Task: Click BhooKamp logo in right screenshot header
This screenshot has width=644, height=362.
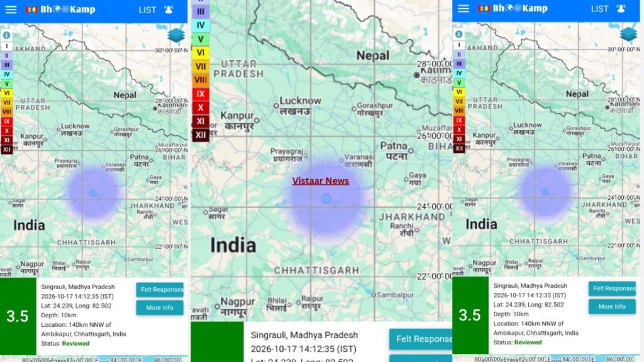Action: (513, 9)
